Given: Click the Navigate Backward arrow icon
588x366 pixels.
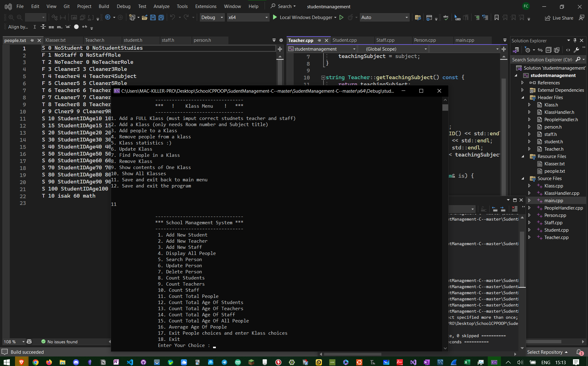Looking at the screenshot, I should pyautogui.click(x=108, y=17).
